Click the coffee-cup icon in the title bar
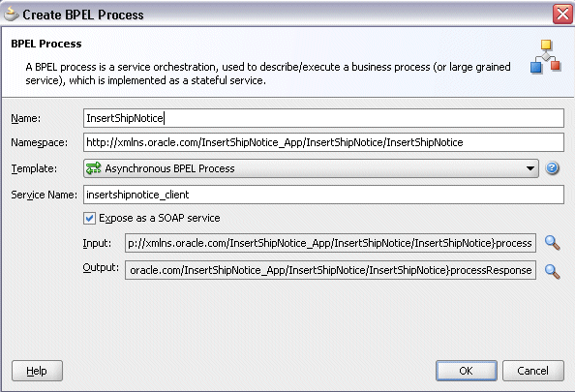The height and width of the screenshot is (392, 575). (11, 14)
